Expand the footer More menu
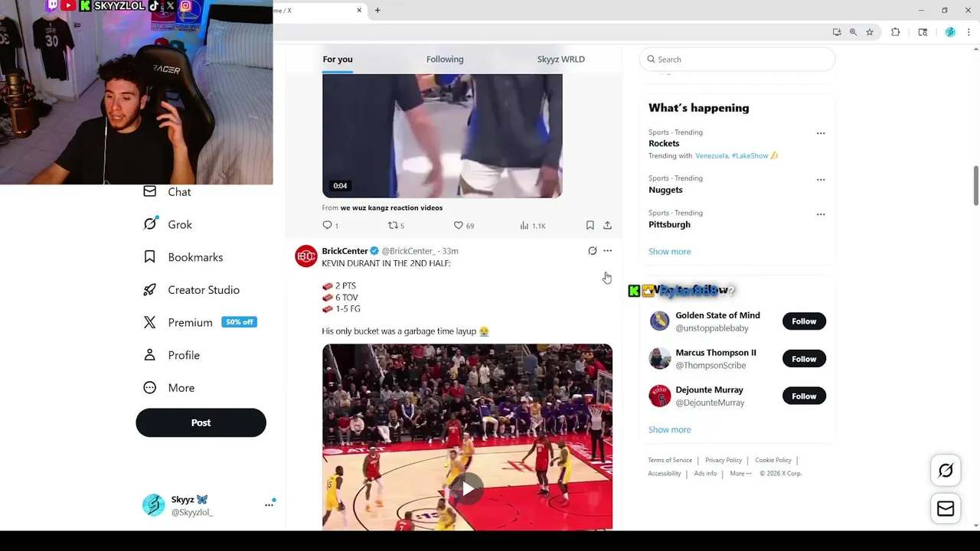The height and width of the screenshot is (551, 980). (740, 473)
